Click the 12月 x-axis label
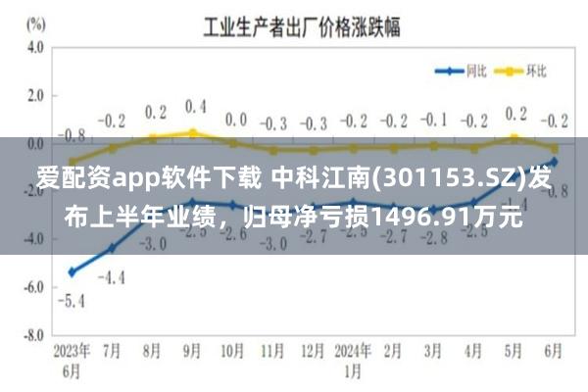The width and height of the screenshot is (588, 392). 313,352
